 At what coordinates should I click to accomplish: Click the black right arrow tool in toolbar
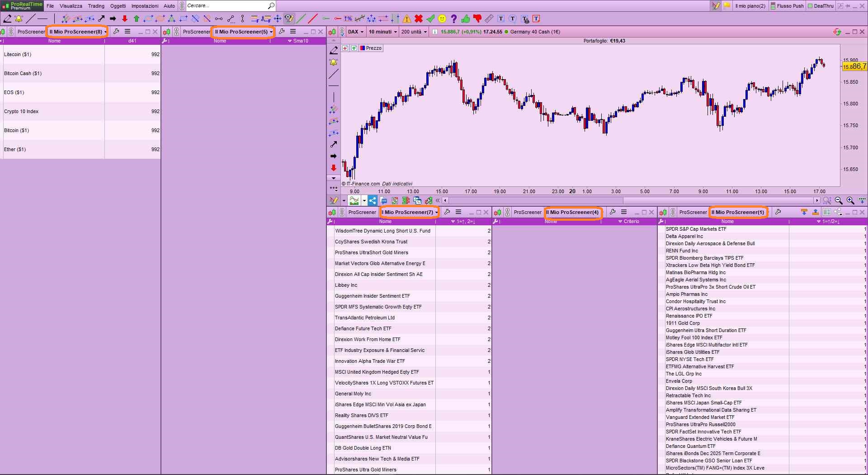point(113,19)
